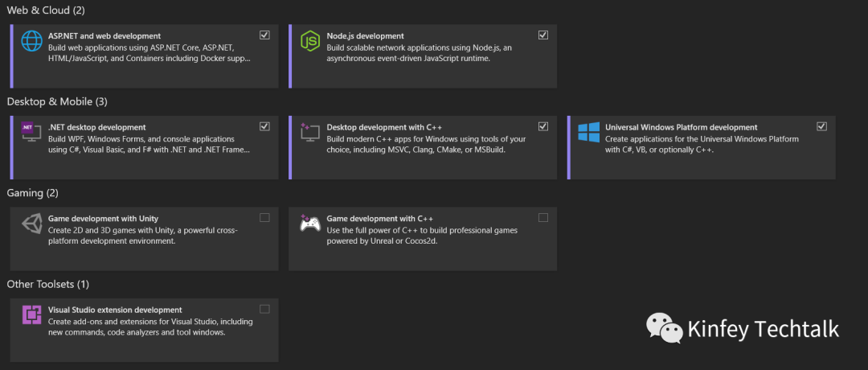Click the Universal Windows Platform logo icon
The height and width of the screenshot is (370, 868).
click(x=588, y=132)
